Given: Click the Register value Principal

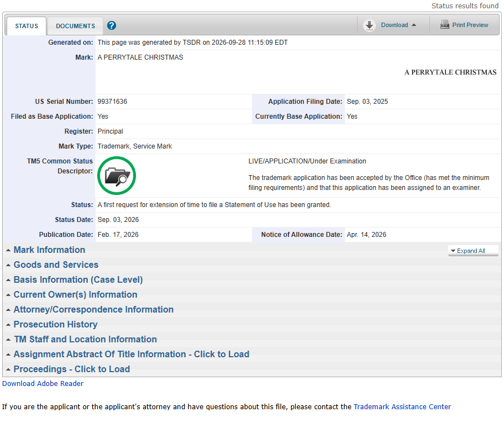Looking at the screenshot, I should point(111,131).
